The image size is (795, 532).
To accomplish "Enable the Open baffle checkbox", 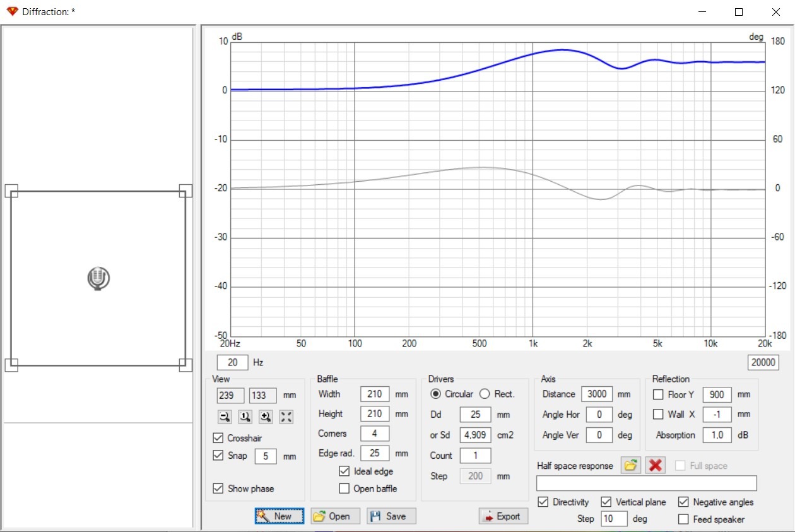I will [x=344, y=488].
